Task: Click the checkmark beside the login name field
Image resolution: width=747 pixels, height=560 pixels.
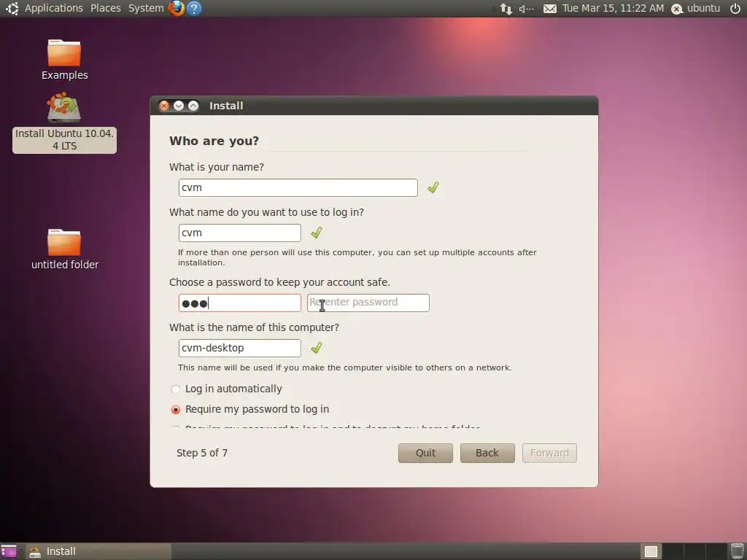Action: click(317, 233)
